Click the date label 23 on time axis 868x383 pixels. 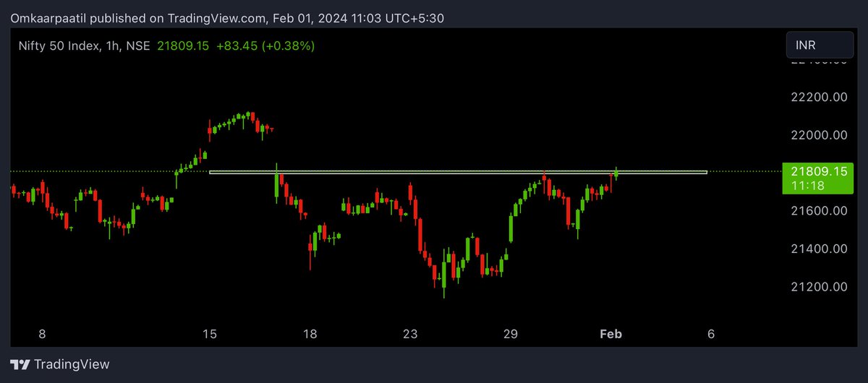[410, 334]
